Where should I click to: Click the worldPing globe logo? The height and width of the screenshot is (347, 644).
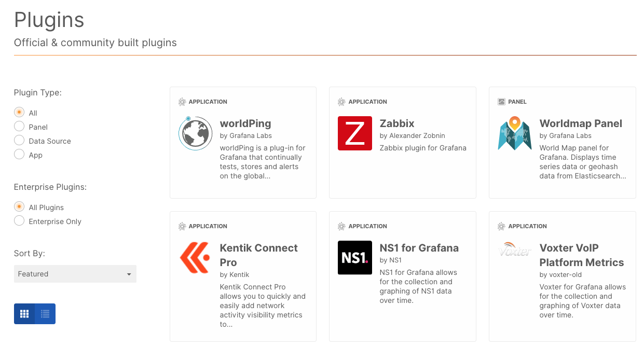coord(195,133)
